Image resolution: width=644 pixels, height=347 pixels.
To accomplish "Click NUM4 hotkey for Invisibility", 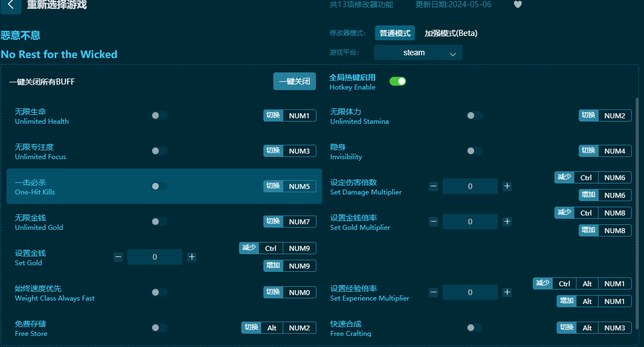I will (615, 151).
